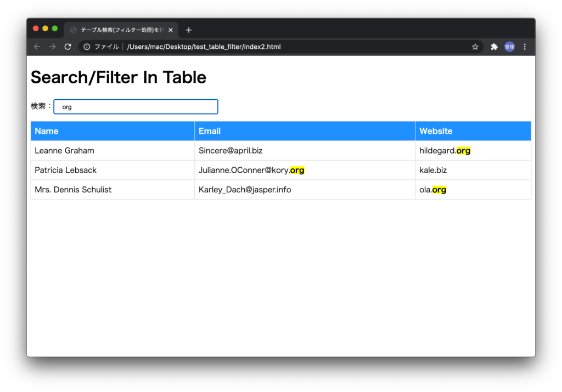562x392 pixels.
Task: Click the Search/Filter In Table heading
Action: pos(119,77)
